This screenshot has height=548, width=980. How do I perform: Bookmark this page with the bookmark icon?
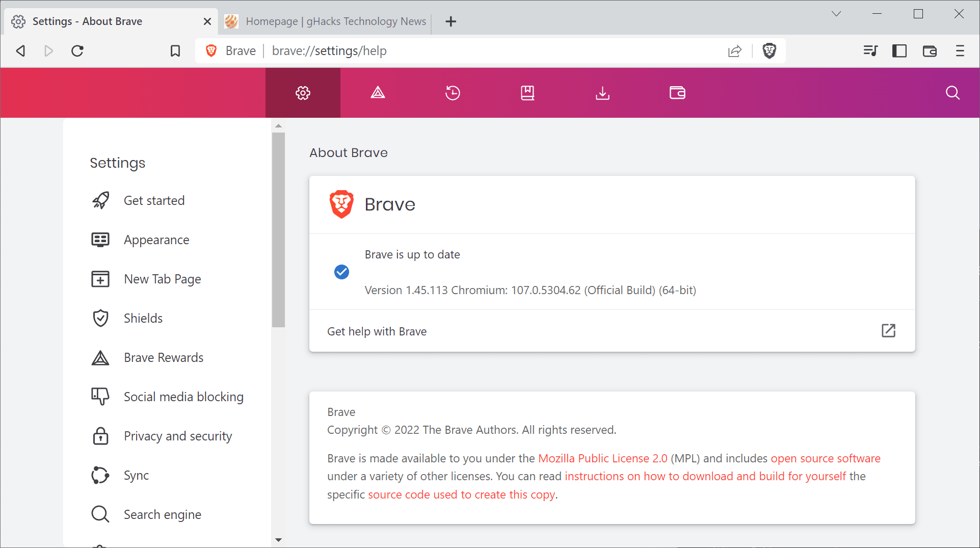tap(175, 51)
